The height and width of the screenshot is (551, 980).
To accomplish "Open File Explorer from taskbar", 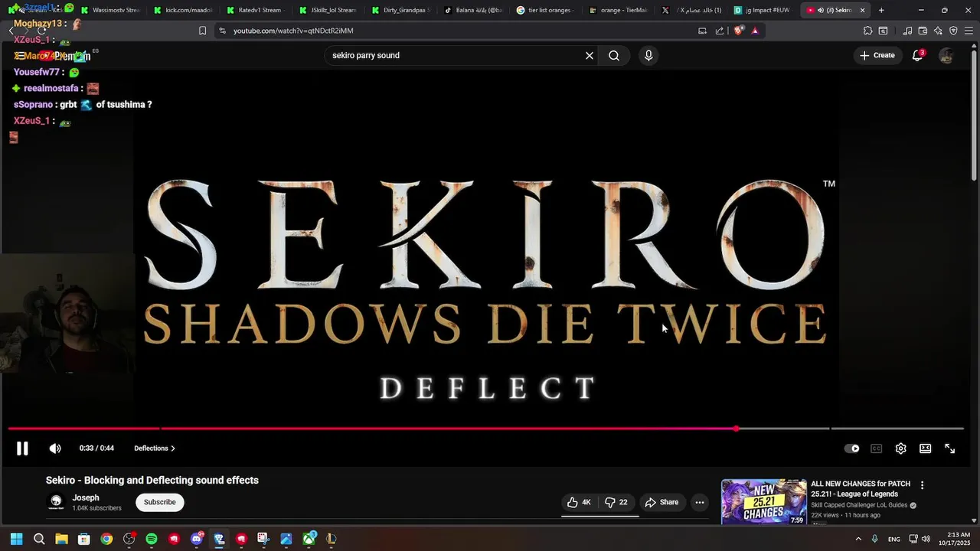I will (x=61, y=539).
